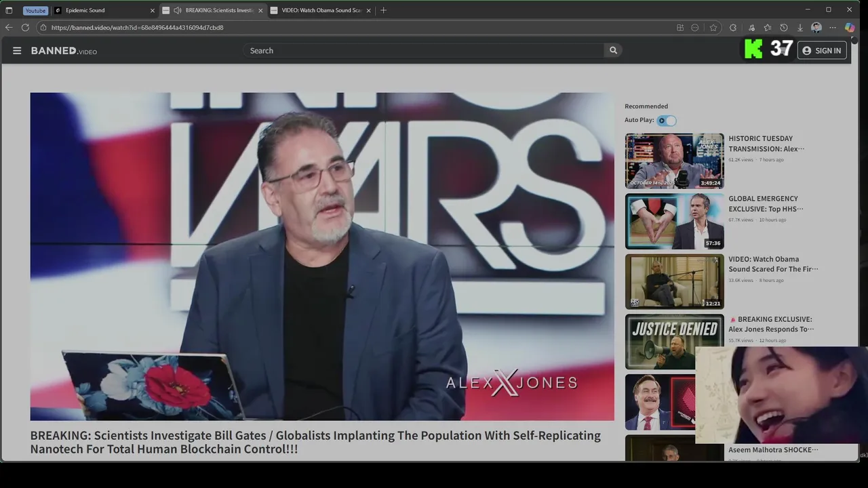Click VIDEO: Watch Obama Sound Scared title

point(773,264)
